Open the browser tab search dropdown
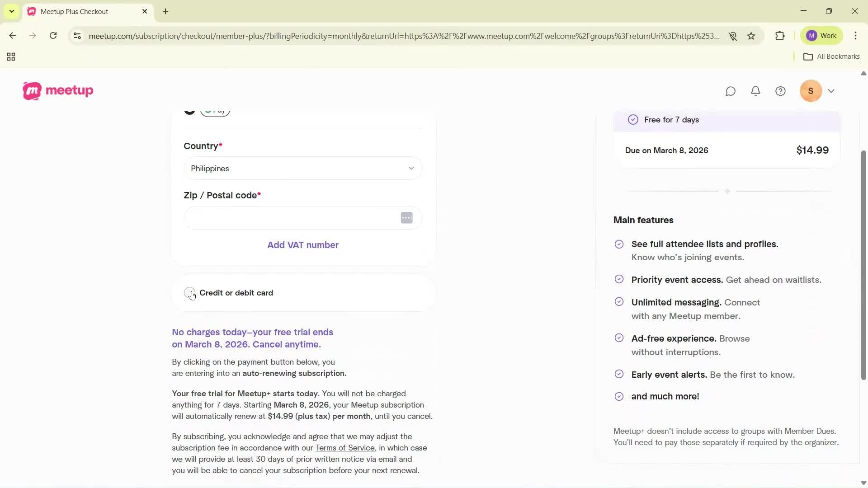868x488 pixels. [x=11, y=11]
